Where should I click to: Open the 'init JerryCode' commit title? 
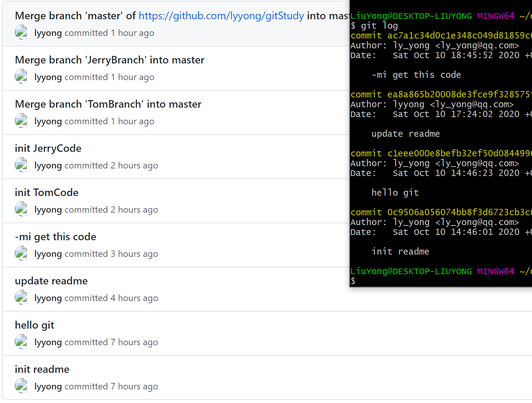pyautogui.click(x=48, y=148)
